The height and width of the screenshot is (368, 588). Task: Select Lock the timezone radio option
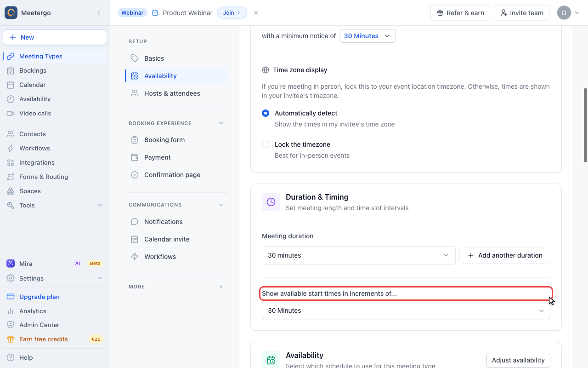(x=266, y=144)
